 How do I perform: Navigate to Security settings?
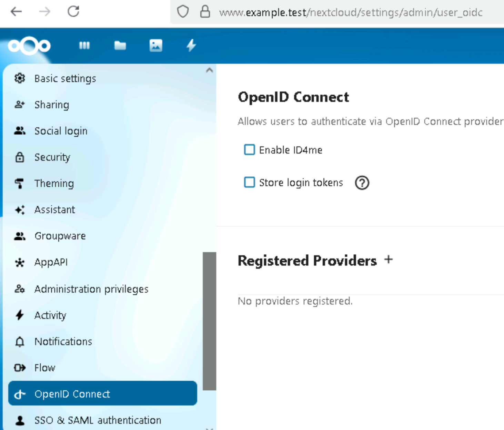click(102, 157)
